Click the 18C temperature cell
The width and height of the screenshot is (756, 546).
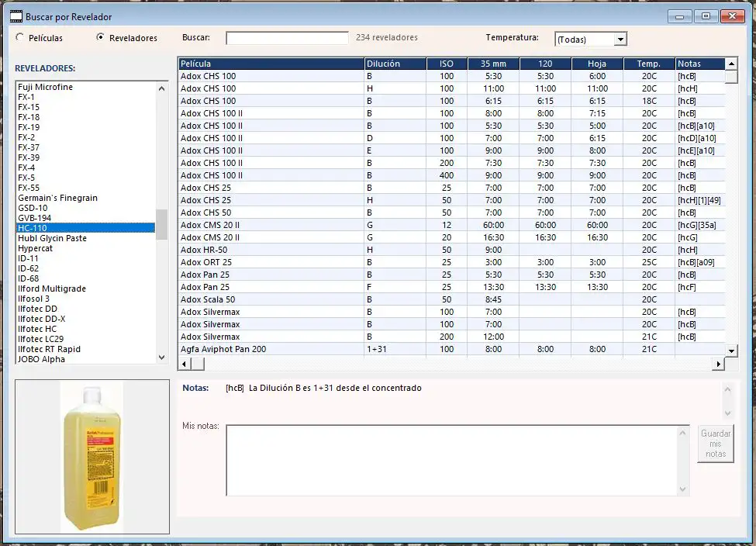click(x=649, y=101)
